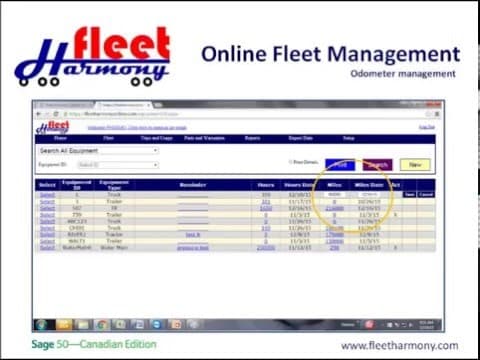The width and height of the screenshot is (480, 360).
Task: Click Save on the edited row
Action: tap(409, 194)
